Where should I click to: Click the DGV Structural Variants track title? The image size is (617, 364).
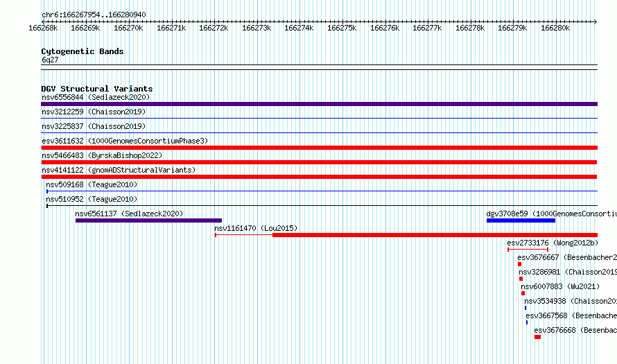pos(97,89)
